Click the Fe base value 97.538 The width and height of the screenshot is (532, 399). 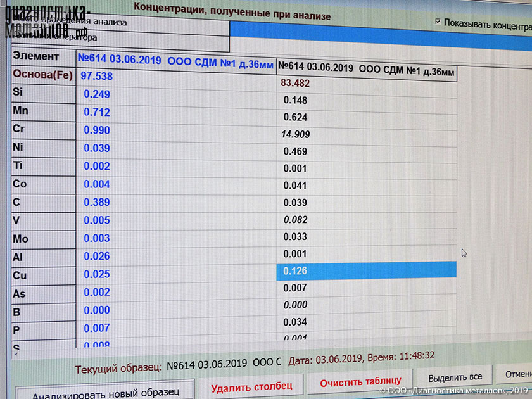click(x=96, y=76)
